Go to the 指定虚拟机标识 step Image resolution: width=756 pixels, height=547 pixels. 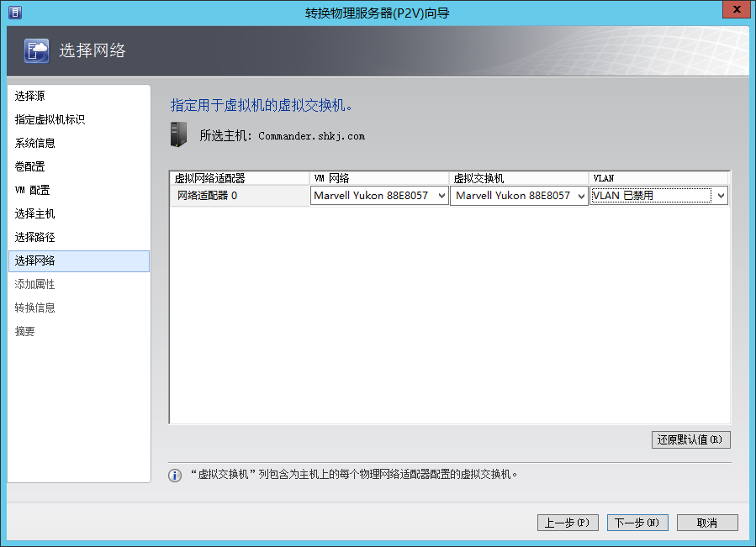click(x=50, y=119)
